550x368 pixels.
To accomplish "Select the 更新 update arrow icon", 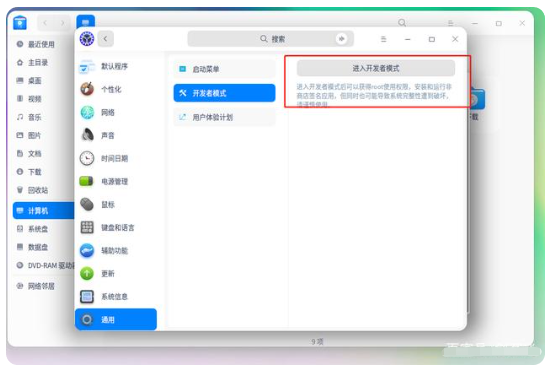I will pos(87,273).
